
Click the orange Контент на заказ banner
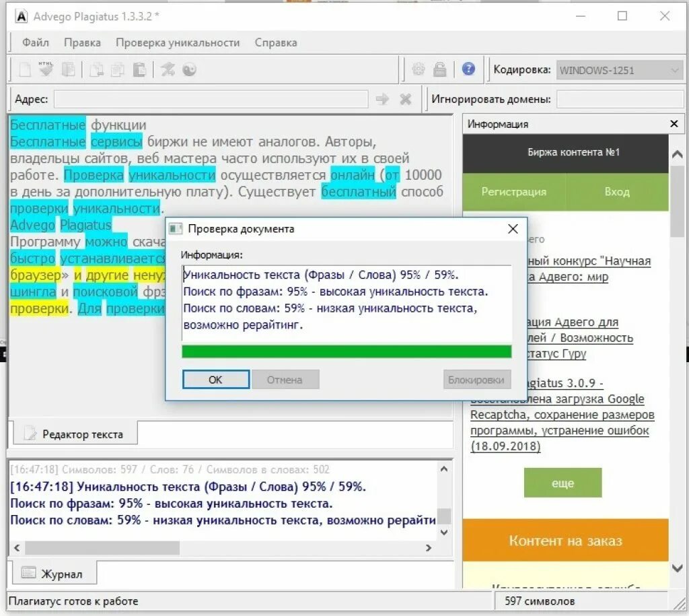[565, 540]
